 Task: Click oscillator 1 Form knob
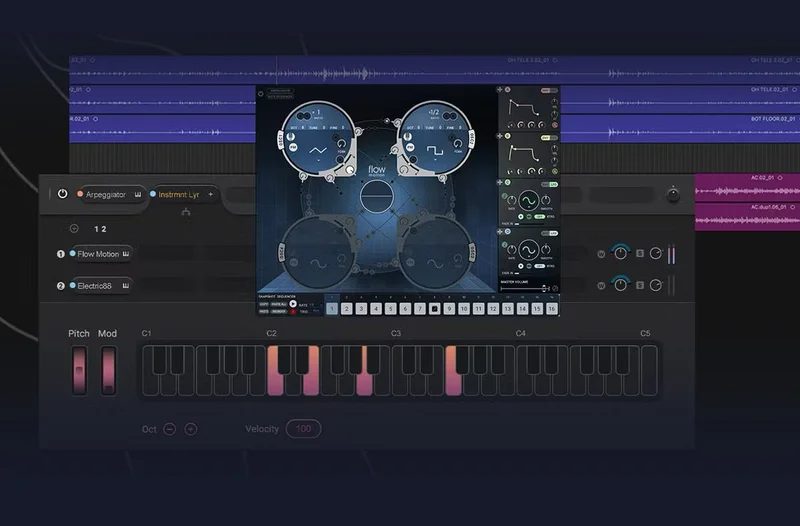click(341, 144)
